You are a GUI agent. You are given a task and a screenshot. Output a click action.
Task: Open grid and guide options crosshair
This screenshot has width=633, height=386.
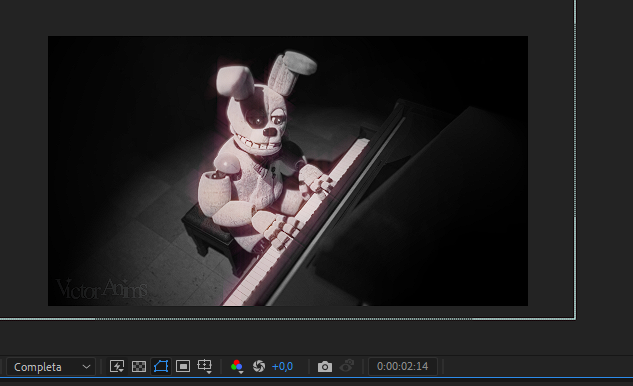(205, 367)
